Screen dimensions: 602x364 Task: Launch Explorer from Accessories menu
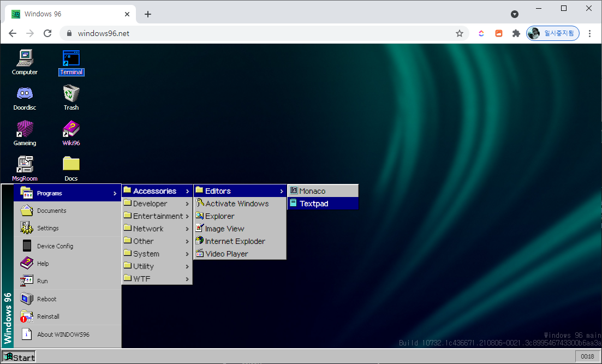[x=240, y=216]
